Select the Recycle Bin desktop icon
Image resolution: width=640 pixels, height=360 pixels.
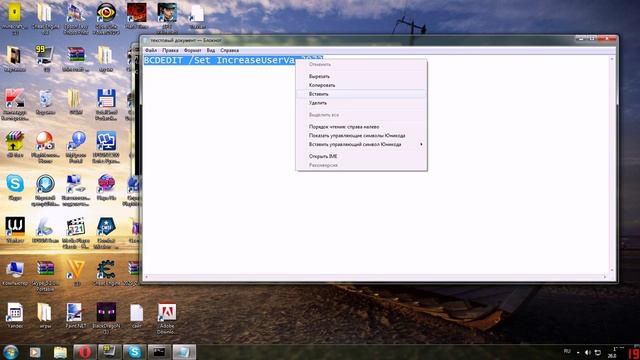tap(45, 102)
